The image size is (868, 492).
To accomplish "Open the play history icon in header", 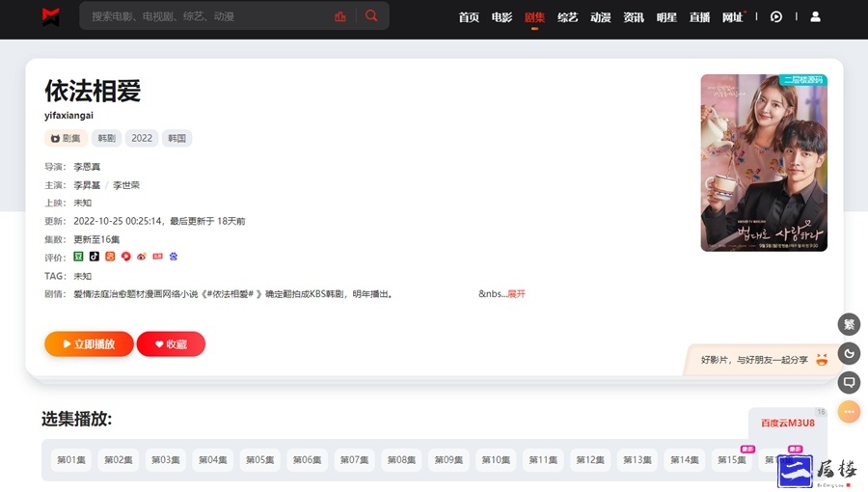I will tap(776, 16).
